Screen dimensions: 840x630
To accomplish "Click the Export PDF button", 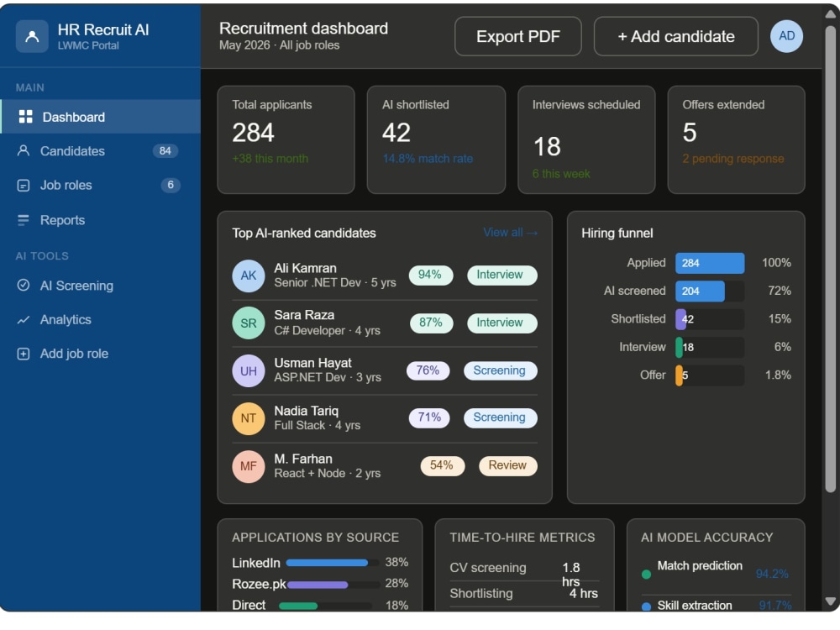I will pyautogui.click(x=518, y=36).
